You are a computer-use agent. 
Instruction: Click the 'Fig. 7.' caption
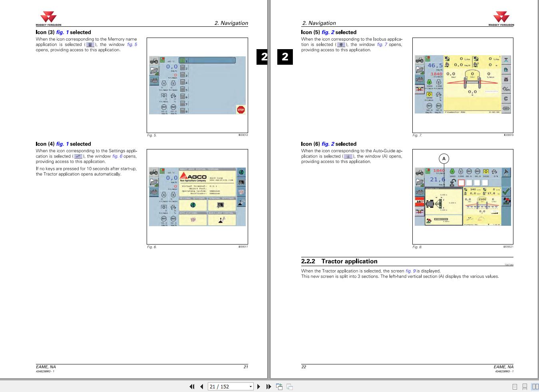tap(417, 135)
